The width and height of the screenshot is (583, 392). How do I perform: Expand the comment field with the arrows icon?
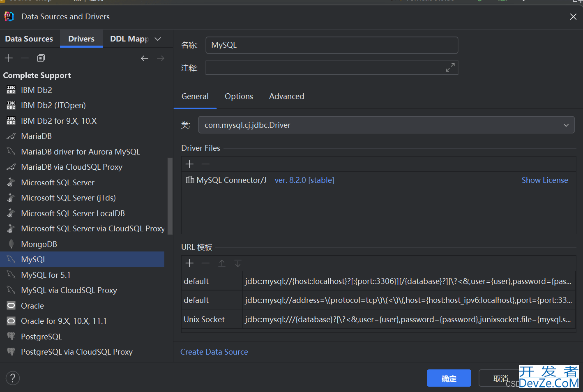point(450,67)
